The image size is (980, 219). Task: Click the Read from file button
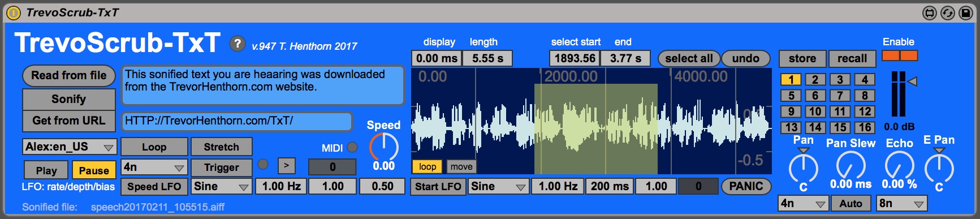pyautogui.click(x=69, y=75)
